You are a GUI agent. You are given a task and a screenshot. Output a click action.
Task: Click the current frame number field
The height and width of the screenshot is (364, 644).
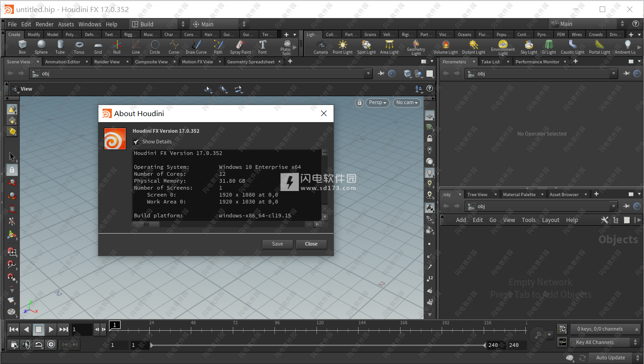coord(82,329)
